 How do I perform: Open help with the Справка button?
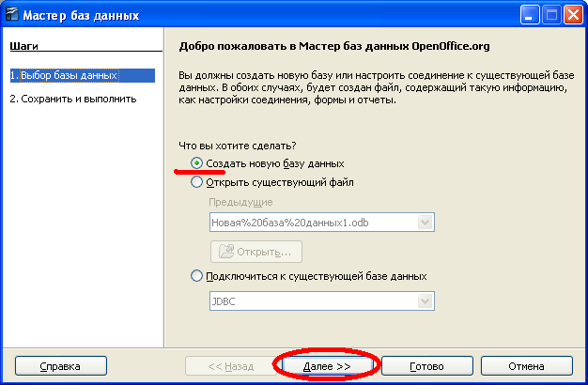pyautogui.click(x=61, y=366)
